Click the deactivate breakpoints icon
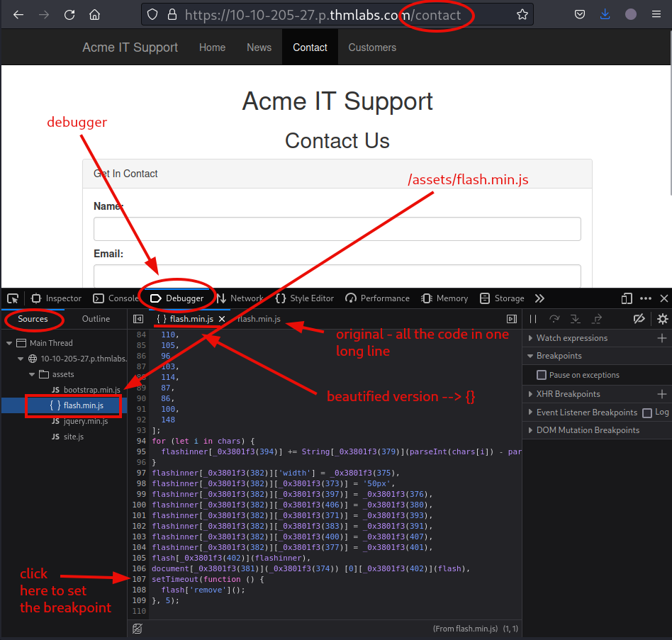Viewport: 672px width, 640px height. point(639,319)
